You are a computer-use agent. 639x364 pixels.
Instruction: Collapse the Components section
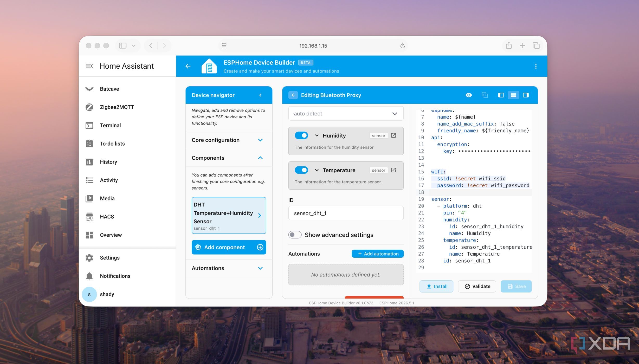[x=229, y=158]
